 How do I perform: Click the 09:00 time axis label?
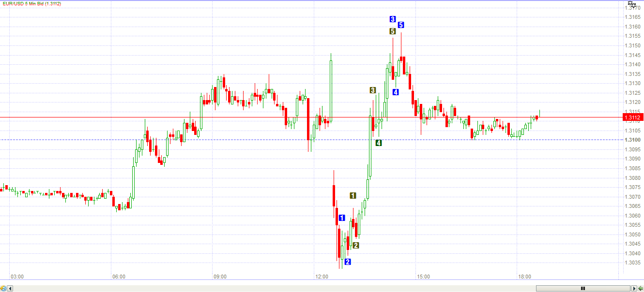point(220,277)
